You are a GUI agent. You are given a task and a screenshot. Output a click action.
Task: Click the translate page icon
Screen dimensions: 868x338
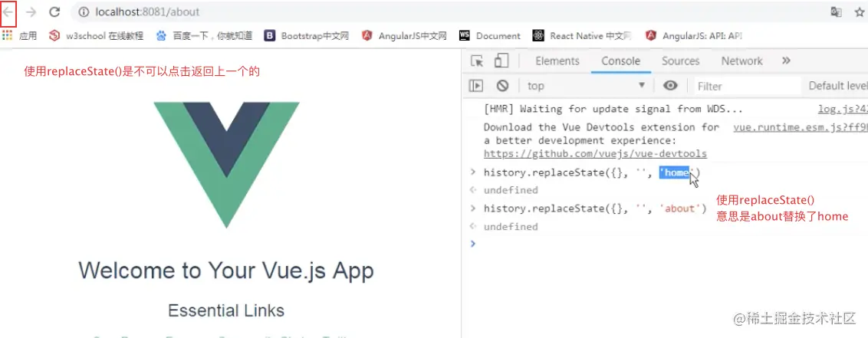click(x=836, y=12)
